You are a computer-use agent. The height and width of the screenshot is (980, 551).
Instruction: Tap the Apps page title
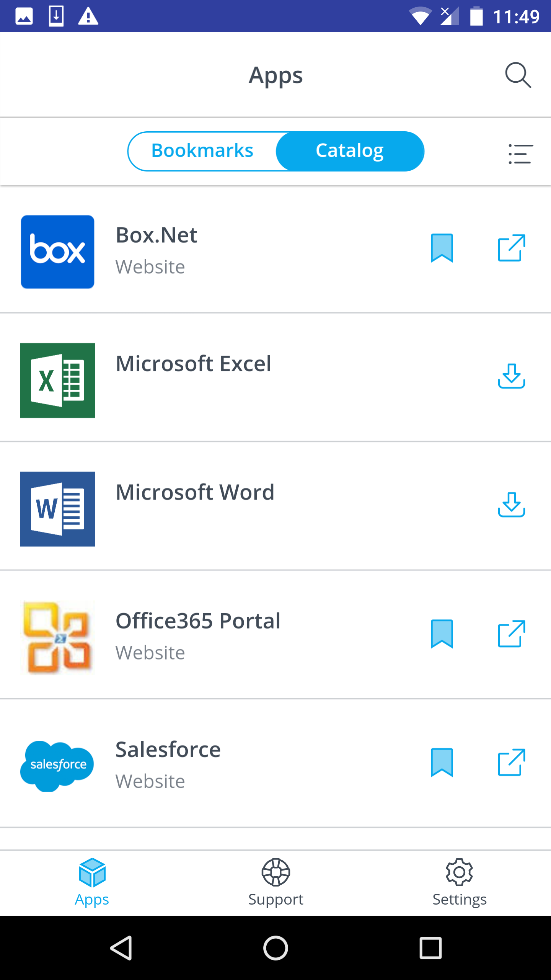275,76
